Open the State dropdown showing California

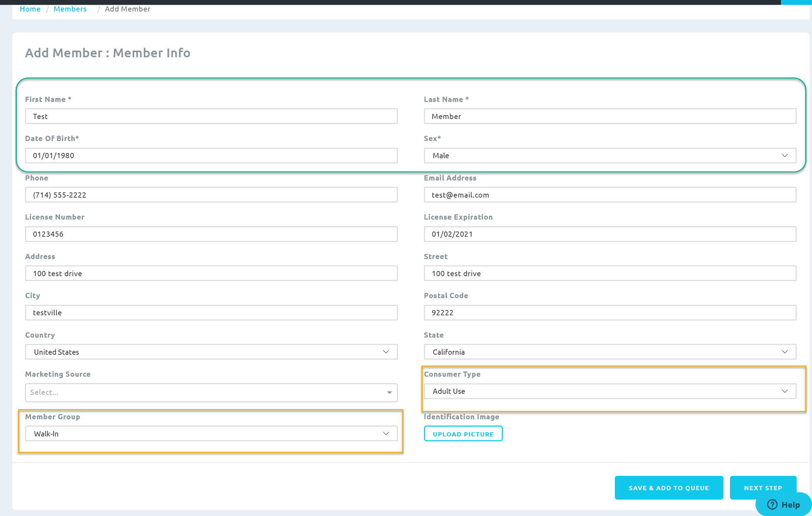[x=610, y=352]
